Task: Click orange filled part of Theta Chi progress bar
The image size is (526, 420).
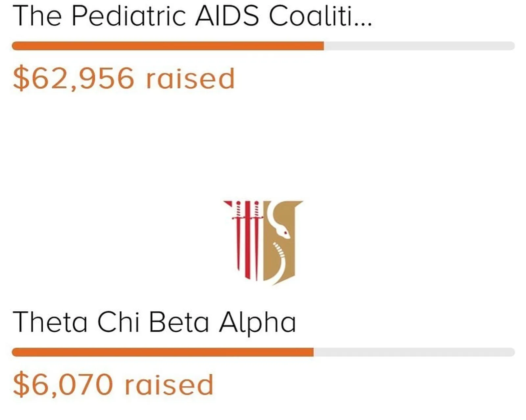Action: pos(163,352)
